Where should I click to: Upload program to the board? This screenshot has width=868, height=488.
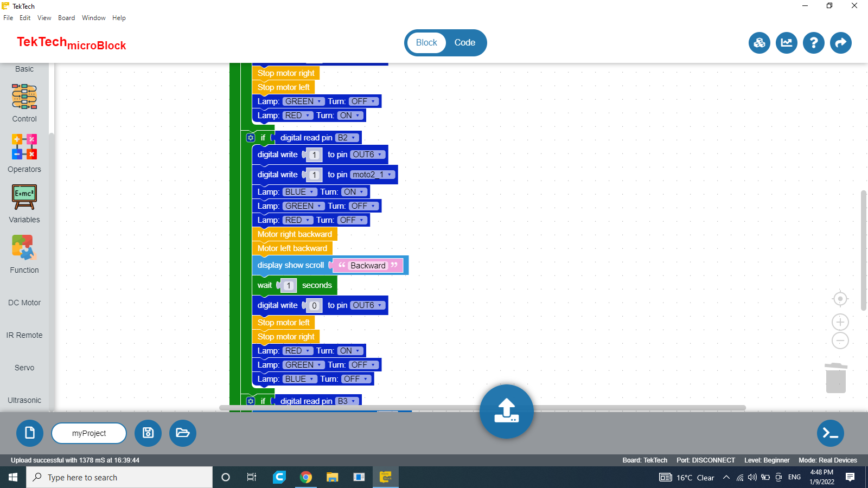[507, 412]
